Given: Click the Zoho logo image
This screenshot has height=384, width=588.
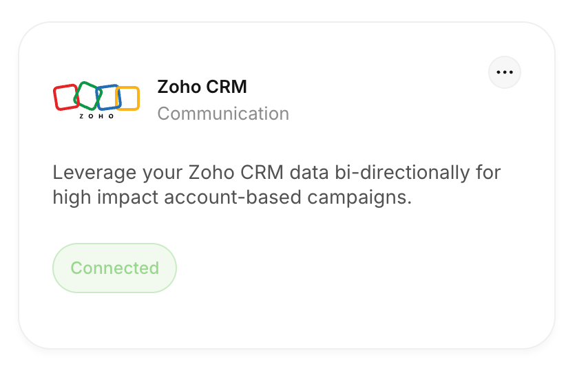Looking at the screenshot, I should click(96, 100).
